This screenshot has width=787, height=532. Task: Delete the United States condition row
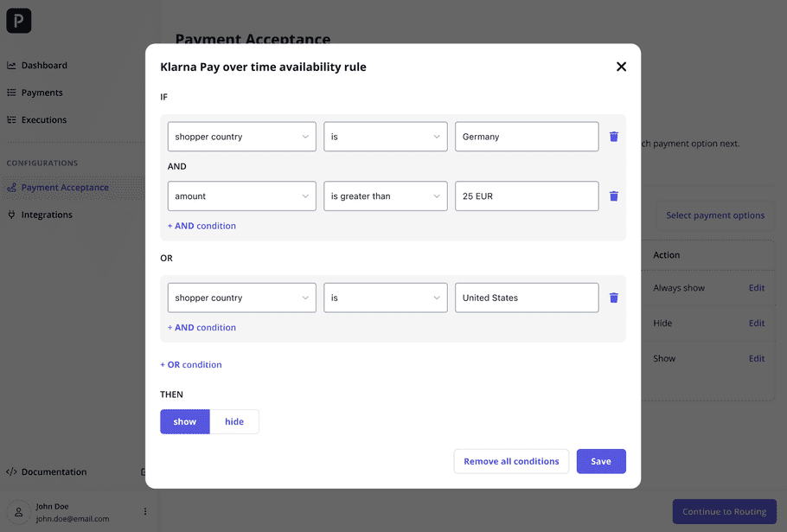point(613,298)
